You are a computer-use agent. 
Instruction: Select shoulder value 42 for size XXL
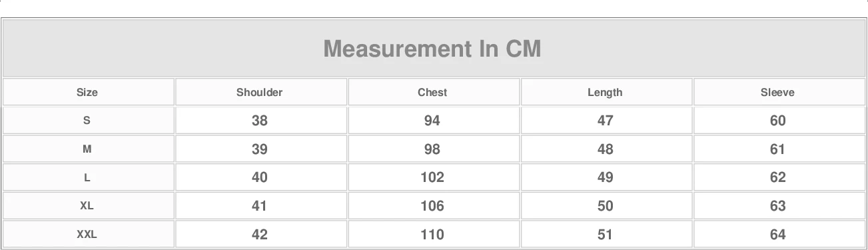point(259,235)
